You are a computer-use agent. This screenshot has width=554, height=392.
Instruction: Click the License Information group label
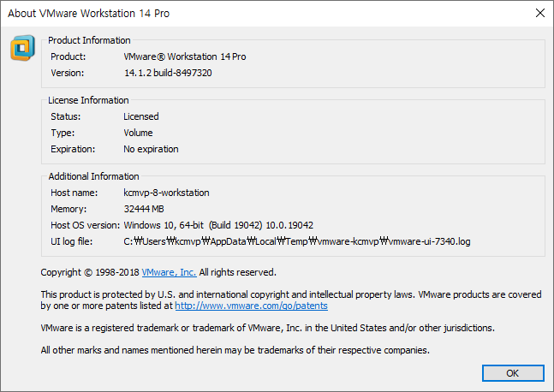point(88,100)
